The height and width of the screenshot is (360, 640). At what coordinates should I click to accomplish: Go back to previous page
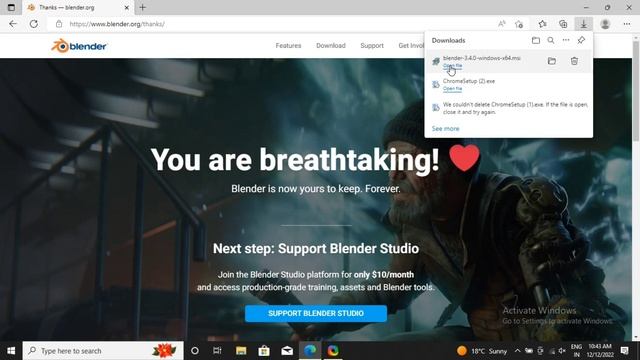13,24
